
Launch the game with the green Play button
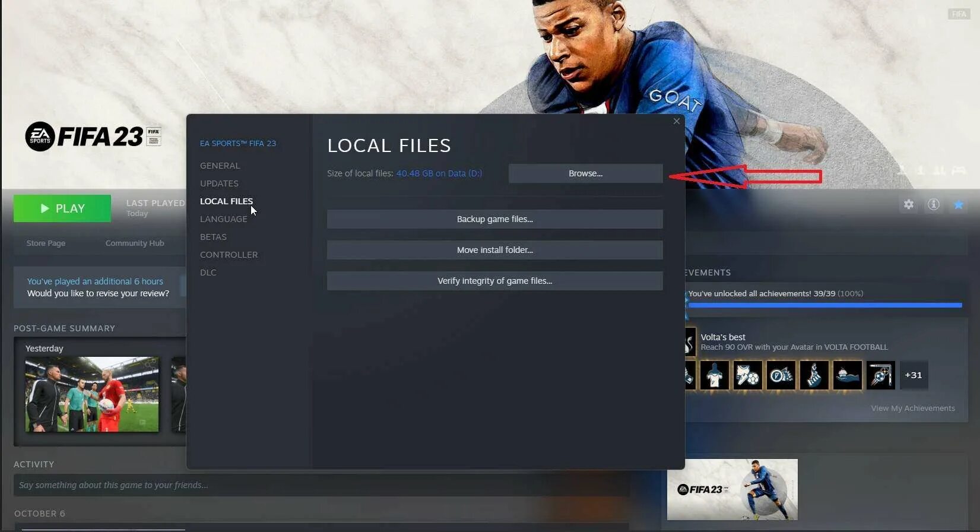pos(62,208)
